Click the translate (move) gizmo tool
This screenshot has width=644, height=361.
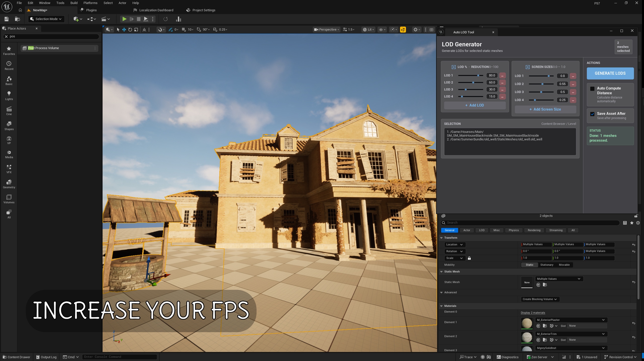tap(124, 30)
